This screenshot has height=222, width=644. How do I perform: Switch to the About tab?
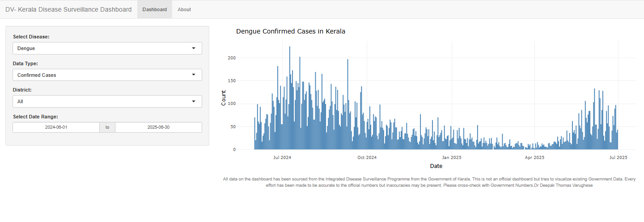[184, 9]
